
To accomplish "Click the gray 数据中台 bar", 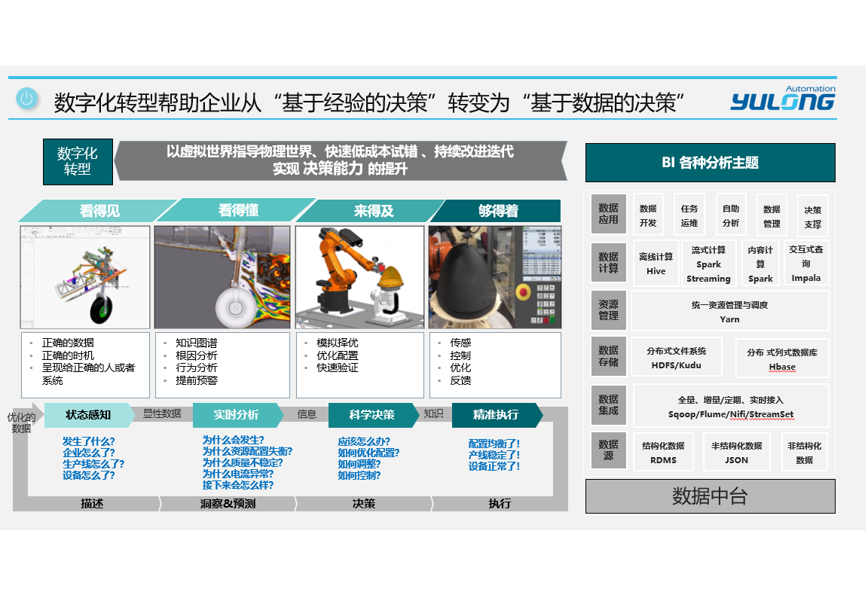I will pyautogui.click(x=710, y=496).
